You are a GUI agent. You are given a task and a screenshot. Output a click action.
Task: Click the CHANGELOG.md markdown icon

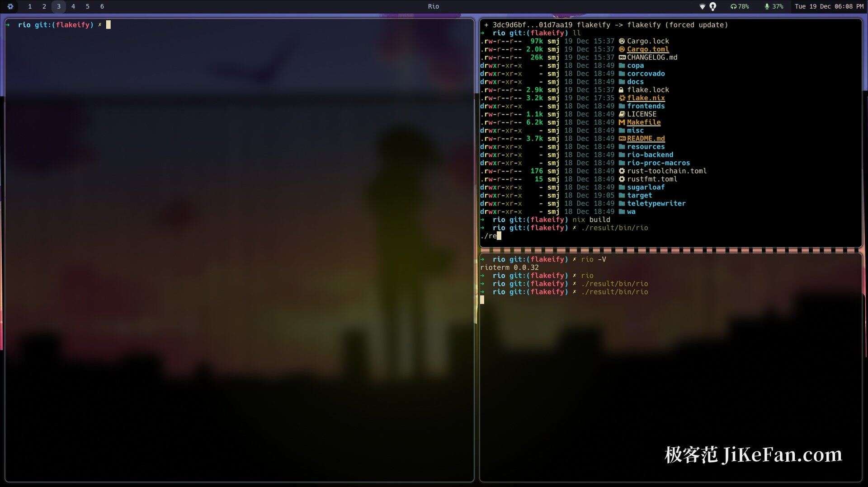[x=622, y=57]
